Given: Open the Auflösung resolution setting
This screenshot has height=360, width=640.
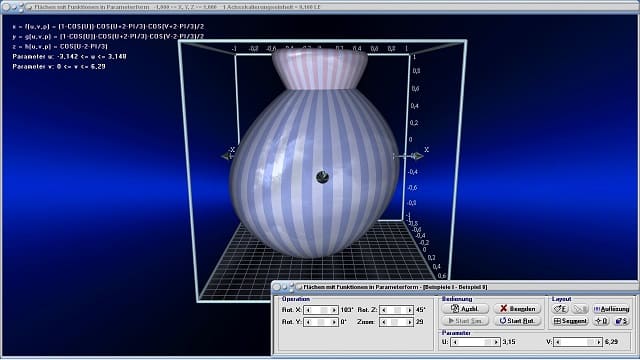Looking at the screenshot, I should pos(611,309).
